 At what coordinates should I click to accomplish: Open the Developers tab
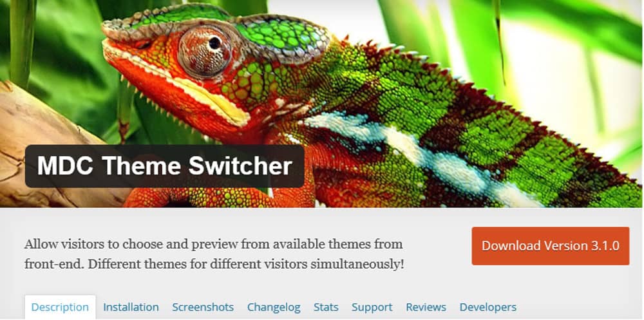pyautogui.click(x=488, y=307)
